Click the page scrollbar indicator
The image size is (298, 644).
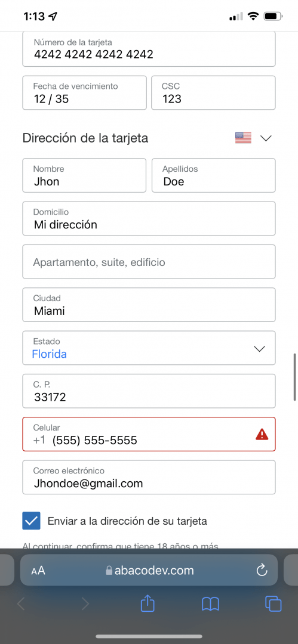pos(294,377)
